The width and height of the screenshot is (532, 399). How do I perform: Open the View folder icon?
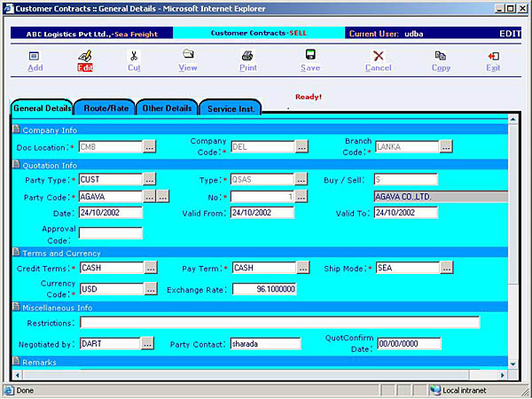(188, 54)
